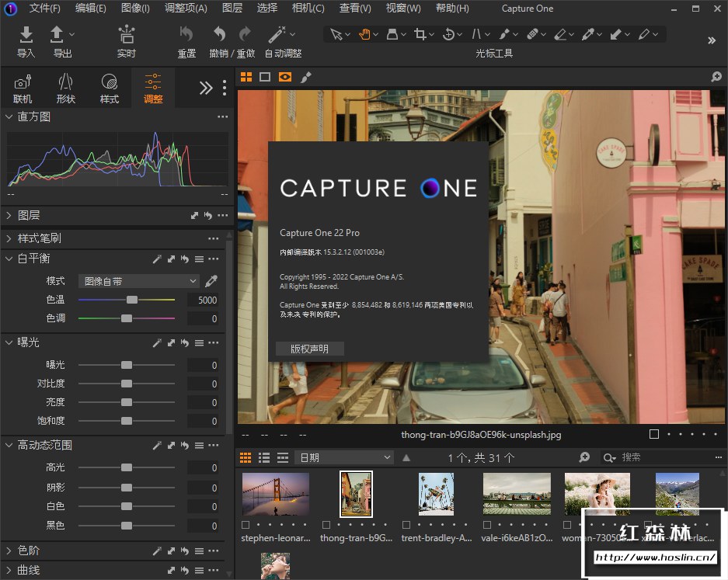Toggle the orange proof eye icon in viewer
This screenshot has width=728, height=580.
tap(285, 77)
